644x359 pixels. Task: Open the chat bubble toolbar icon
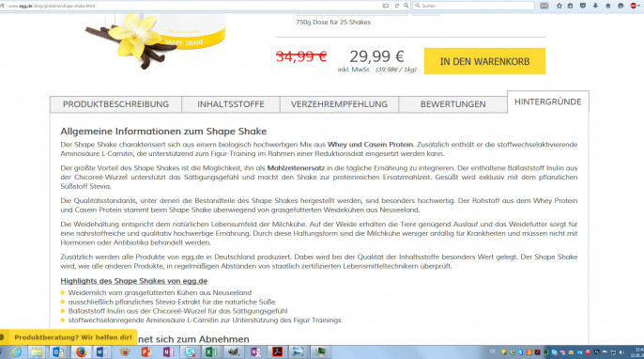point(621,6)
